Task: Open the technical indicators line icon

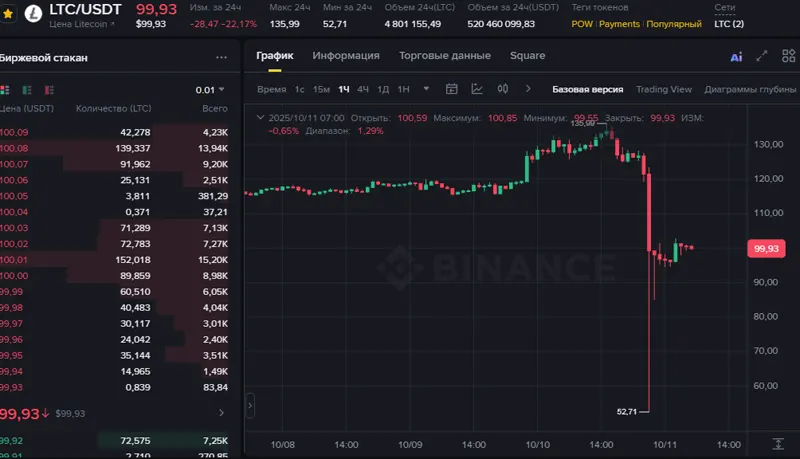Action: tap(477, 89)
